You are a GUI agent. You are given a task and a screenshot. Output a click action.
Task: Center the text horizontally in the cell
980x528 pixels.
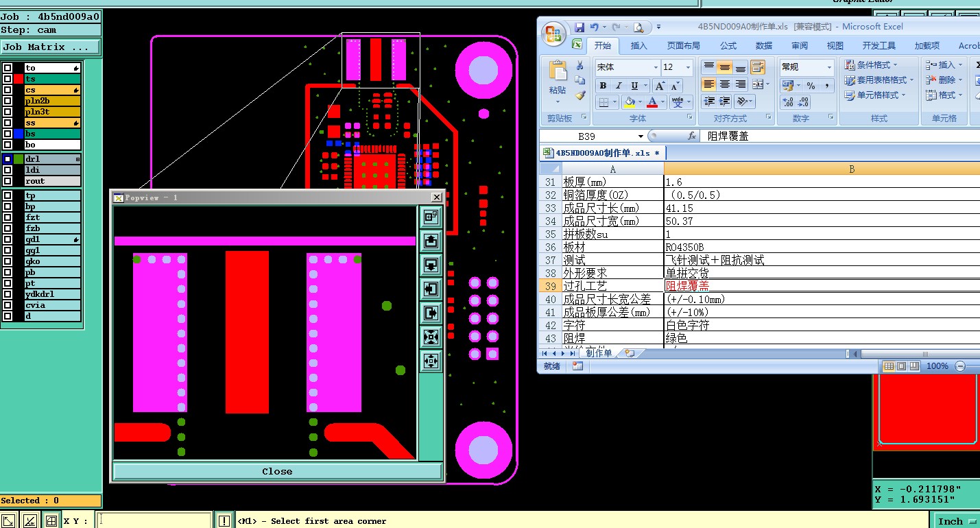(724, 84)
